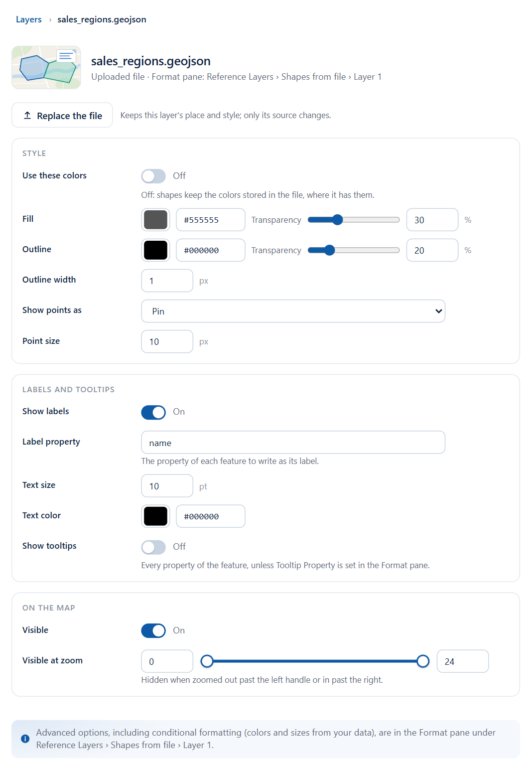Click the left handle of the zoom range slider

point(207,661)
